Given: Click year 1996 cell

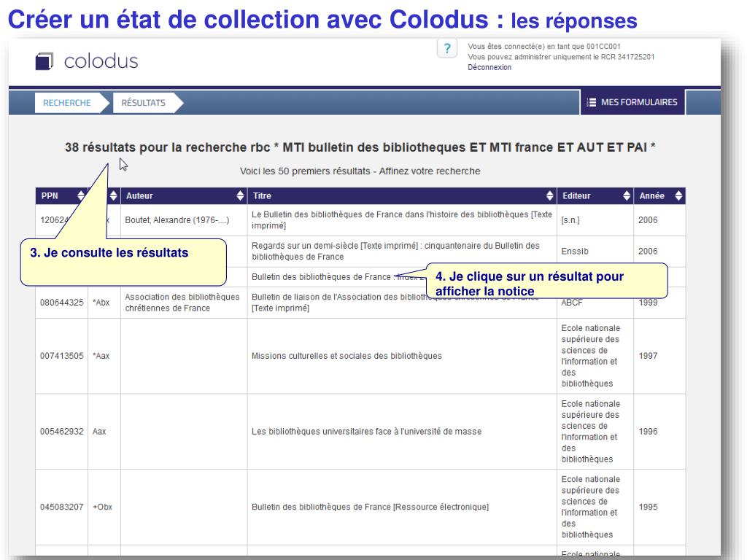Looking at the screenshot, I should click(x=648, y=432).
